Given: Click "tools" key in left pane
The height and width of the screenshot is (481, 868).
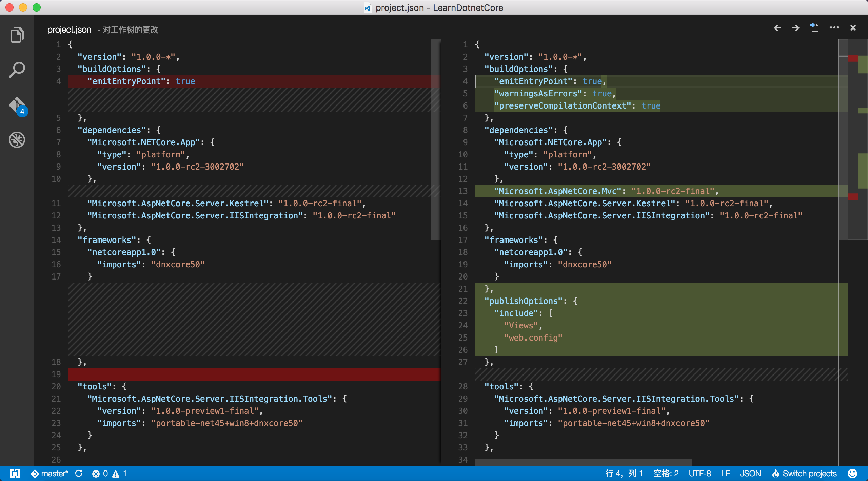Looking at the screenshot, I should [95, 387].
